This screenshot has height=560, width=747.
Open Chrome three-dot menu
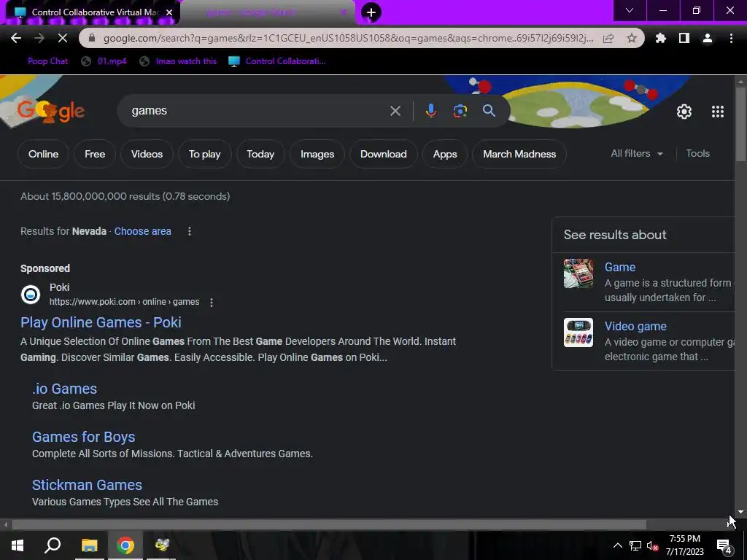point(731,38)
